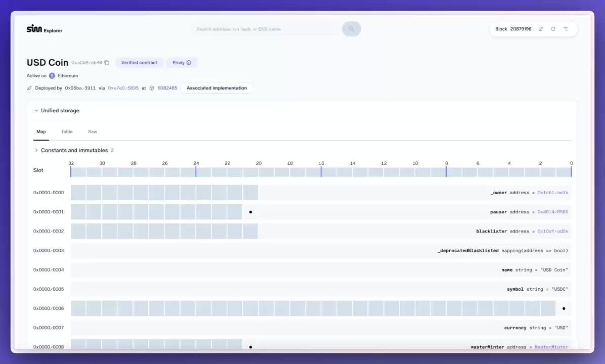Select slot row label 0x0000/0004
The image size is (605, 364).
click(49, 269)
